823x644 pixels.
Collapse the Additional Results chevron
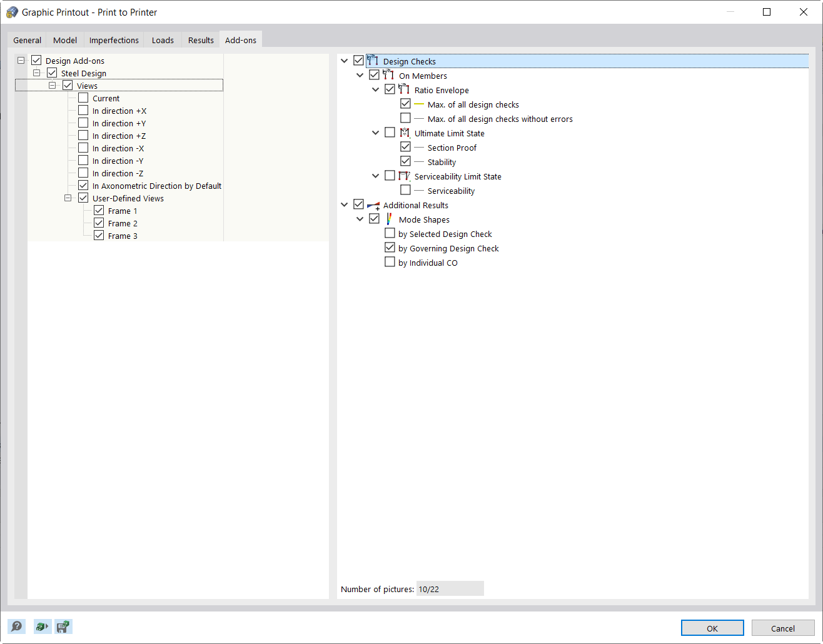coord(344,204)
